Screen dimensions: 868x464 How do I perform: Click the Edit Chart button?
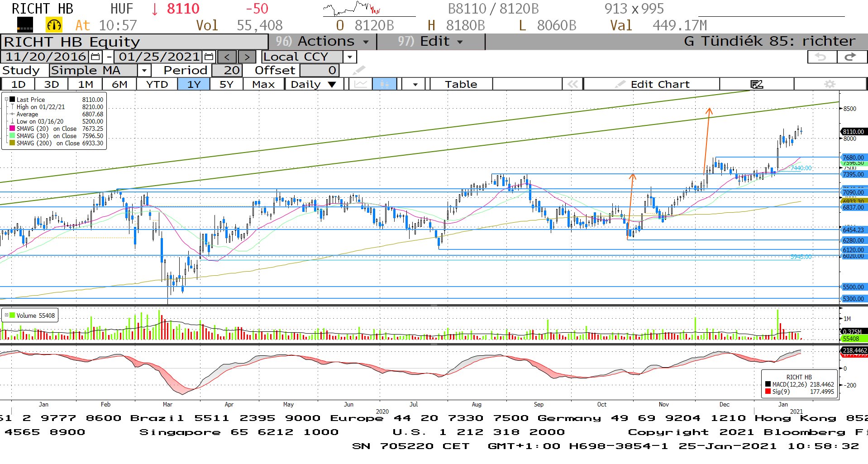pyautogui.click(x=651, y=84)
